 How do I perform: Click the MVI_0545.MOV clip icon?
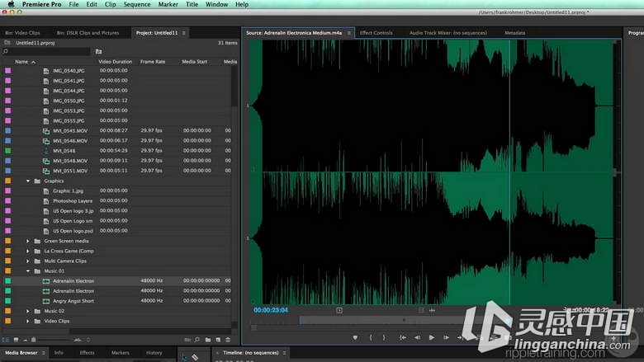tap(46, 131)
